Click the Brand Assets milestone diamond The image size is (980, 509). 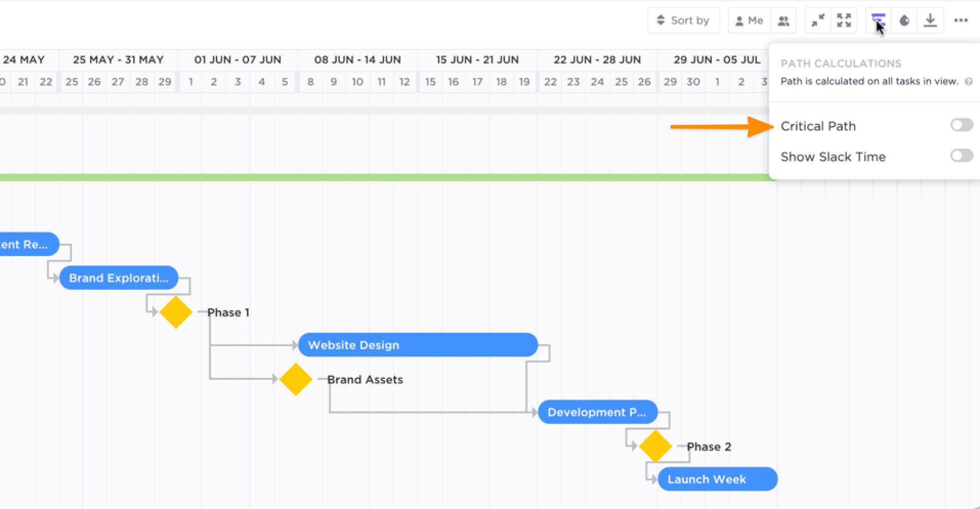coord(295,379)
